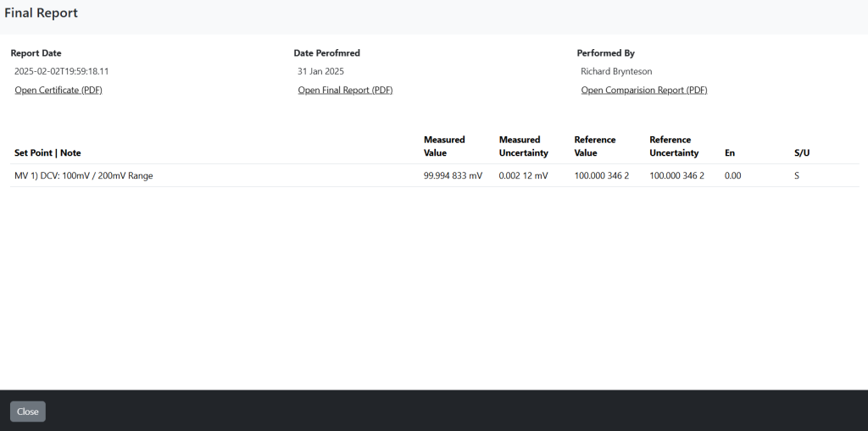Open the Comparision Report PDF link
This screenshot has width=868, height=431.
pyautogui.click(x=644, y=91)
